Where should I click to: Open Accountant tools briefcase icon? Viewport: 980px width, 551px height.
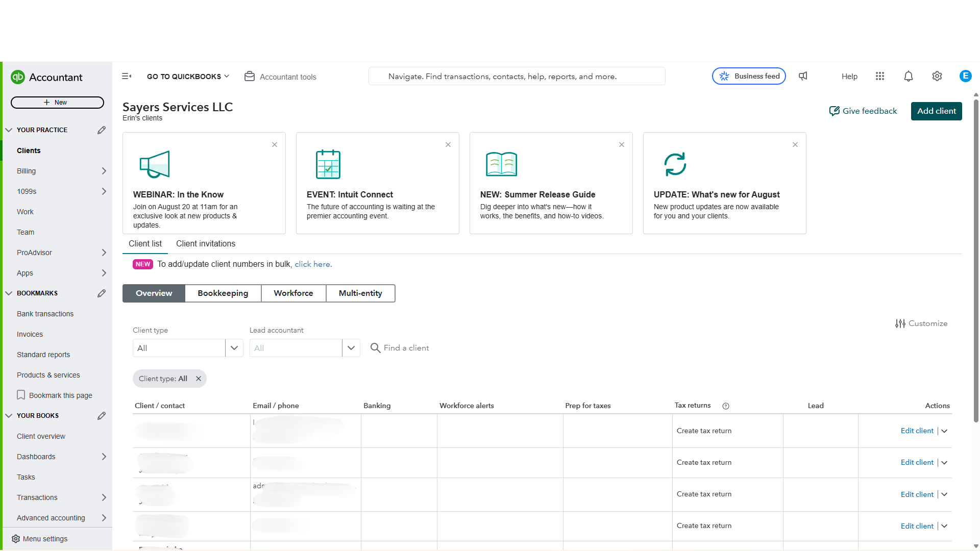click(250, 76)
